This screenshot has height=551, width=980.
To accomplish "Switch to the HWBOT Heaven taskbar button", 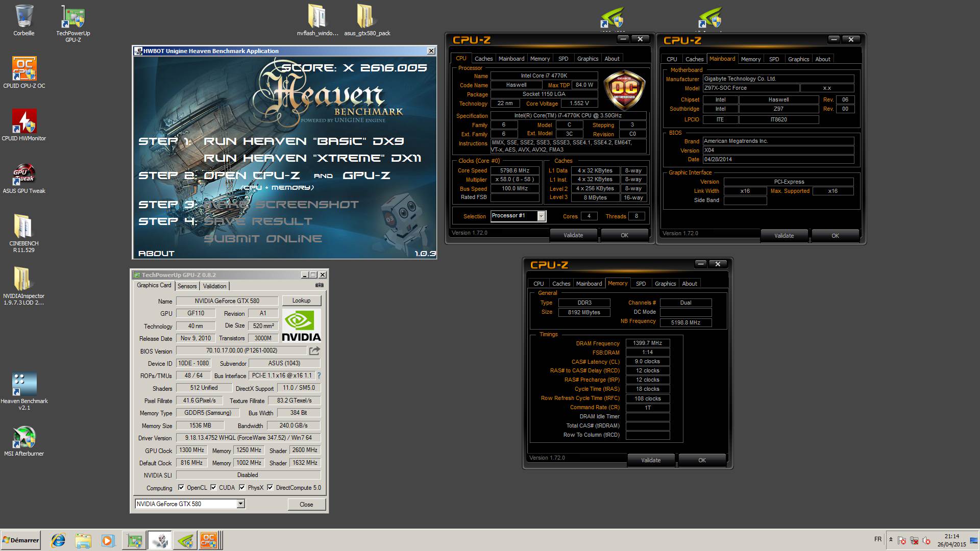I will [160, 540].
